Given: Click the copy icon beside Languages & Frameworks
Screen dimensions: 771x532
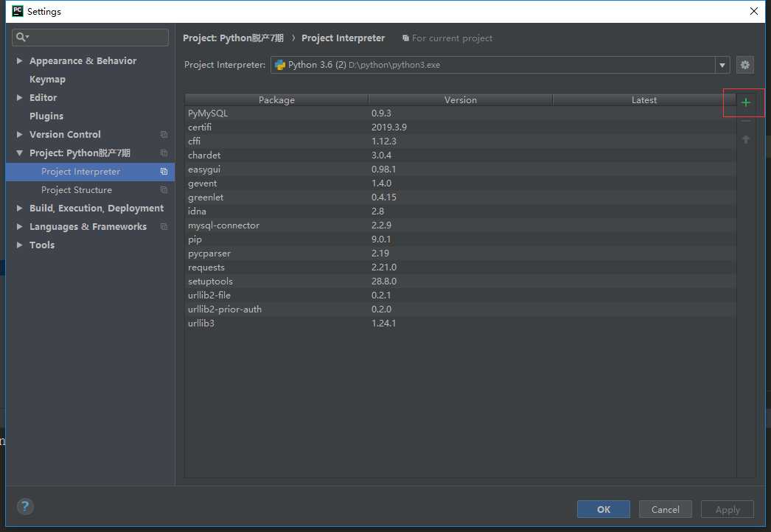Looking at the screenshot, I should [164, 227].
